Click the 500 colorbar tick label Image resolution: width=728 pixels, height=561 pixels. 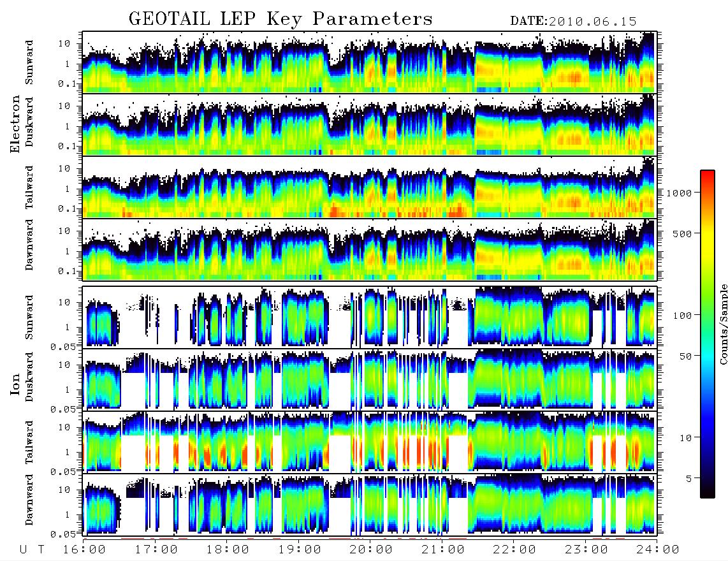(x=682, y=234)
